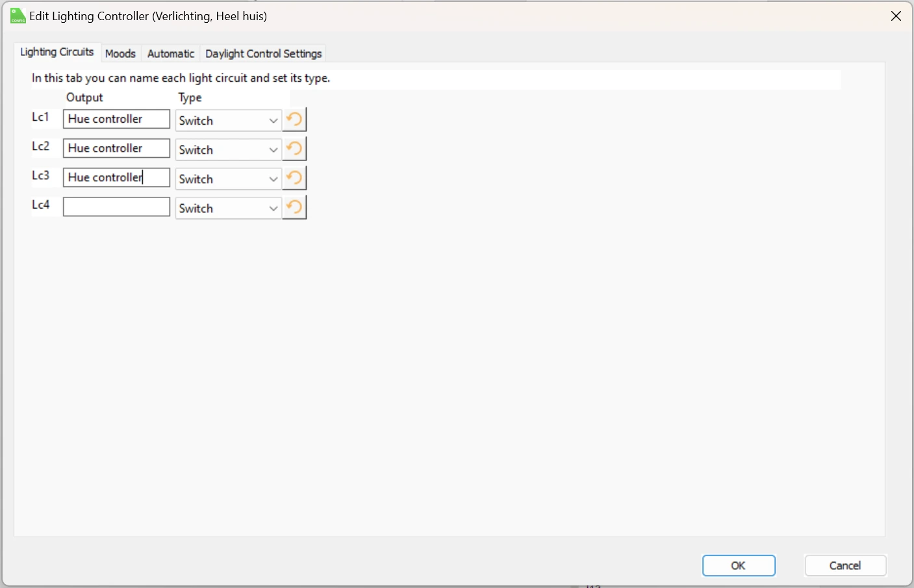
Task: Switch to the Moods tab
Action: coord(120,53)
